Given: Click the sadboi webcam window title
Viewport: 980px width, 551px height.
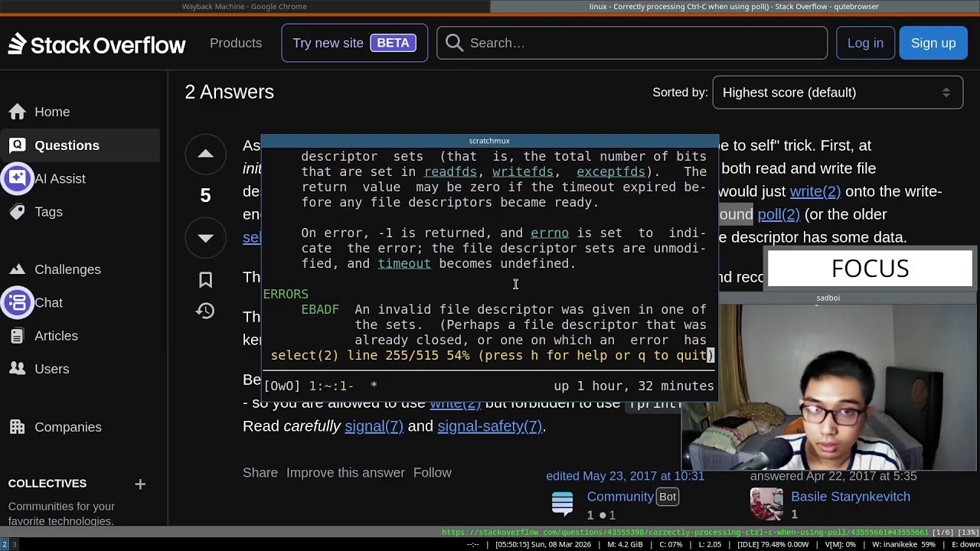Looking at the screenshot, I should [x=828, y=298].
